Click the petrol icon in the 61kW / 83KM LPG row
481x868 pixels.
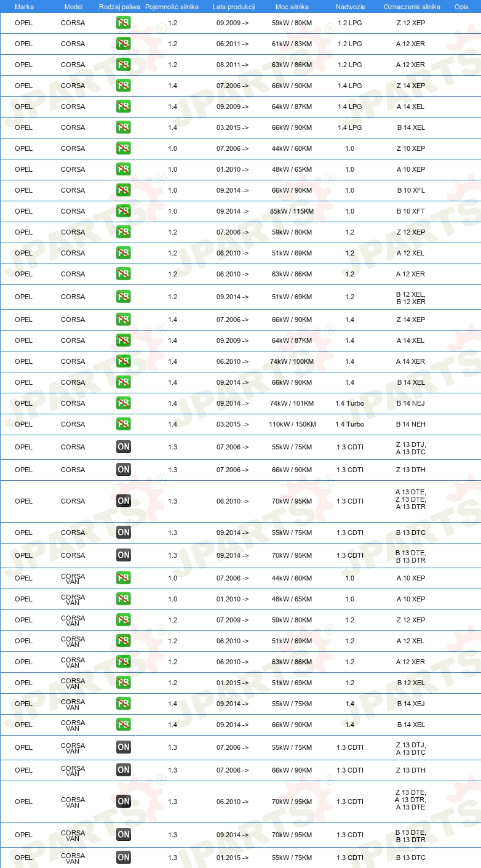pos(124,44)
